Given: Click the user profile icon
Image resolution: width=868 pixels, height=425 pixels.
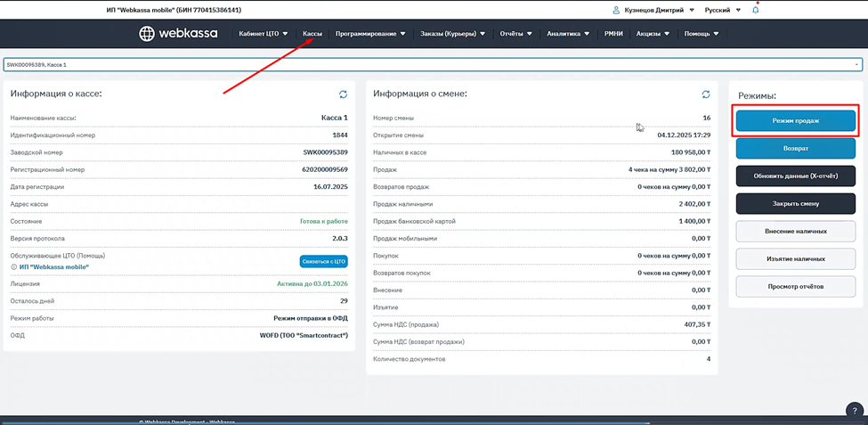Looking at the screenshot, I should click(615, 10).
